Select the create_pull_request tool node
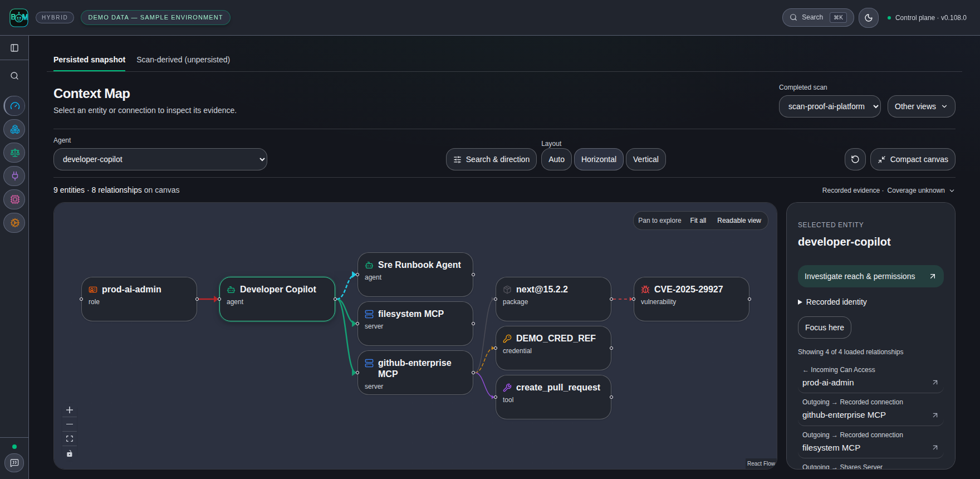 tap(553, 397)
